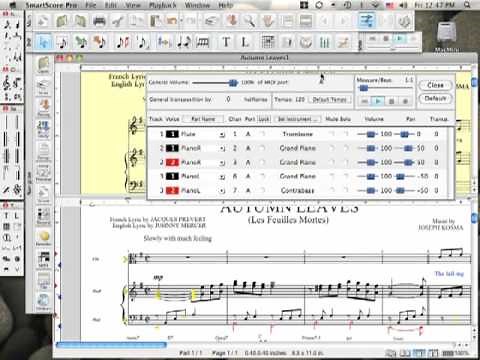Pick the T tool in the floating text palette
Viewport: 480px width, 360px height.
coord(6,216)
